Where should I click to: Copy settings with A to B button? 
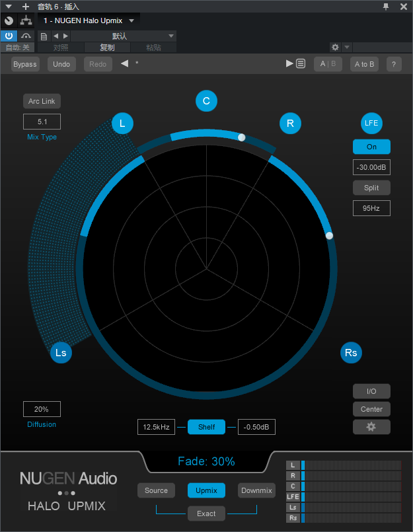pyautogui.click(x=365, y=64)
